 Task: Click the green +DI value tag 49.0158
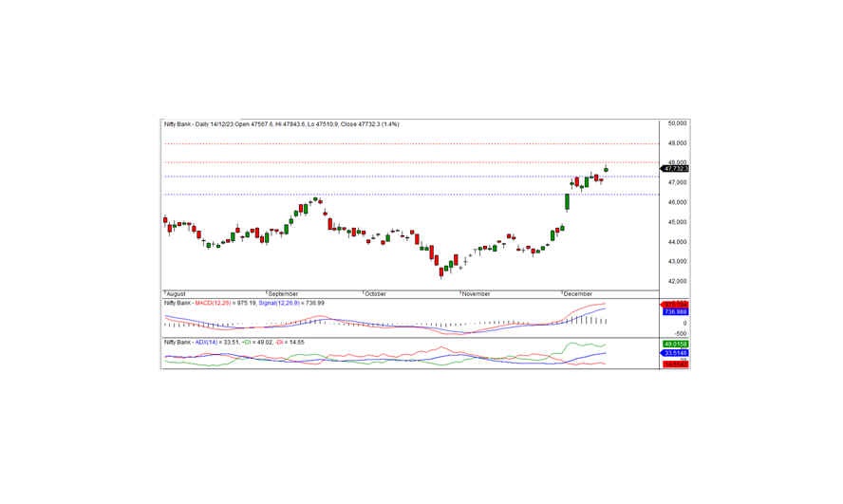675,344
